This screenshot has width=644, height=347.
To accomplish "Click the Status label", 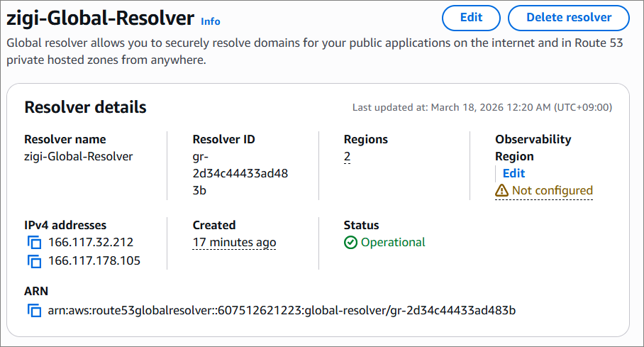I will tap(362, 226).
